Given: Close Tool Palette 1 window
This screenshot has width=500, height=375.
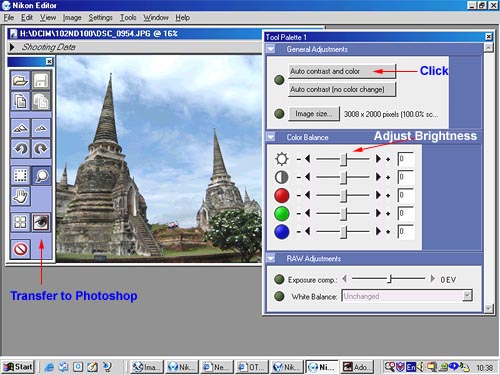Looking at the screenshot, I should 489,37.
